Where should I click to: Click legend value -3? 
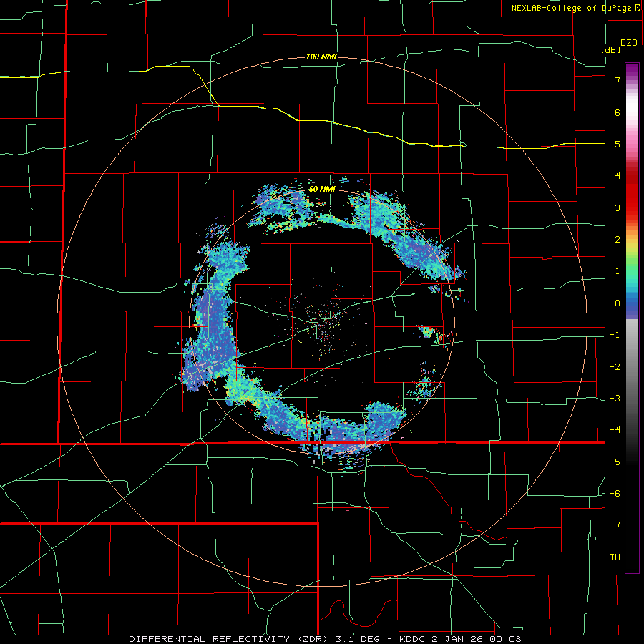point(615,399)
